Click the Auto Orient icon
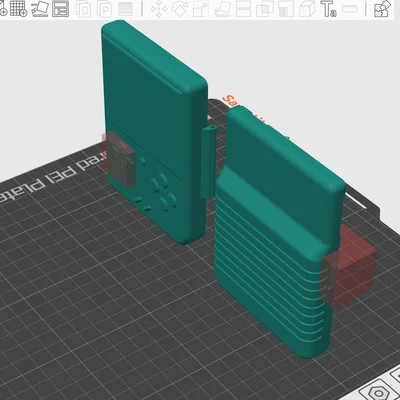 [40, 9]
